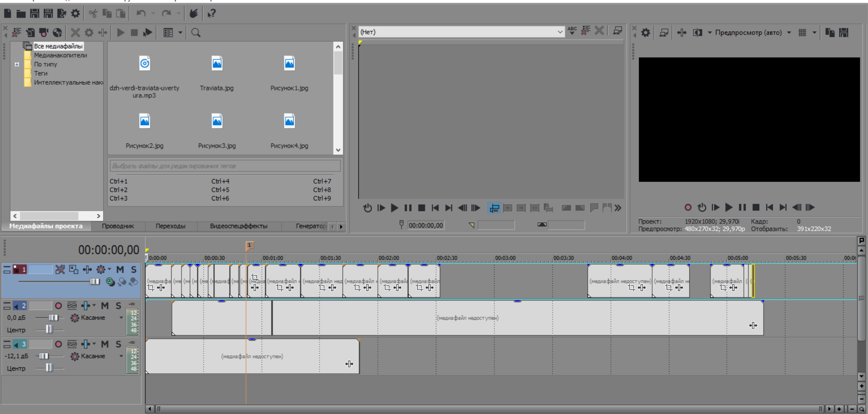Open video preview settings gear icon
The height and width of the screenshot is (414, 868).
point(646,33)
